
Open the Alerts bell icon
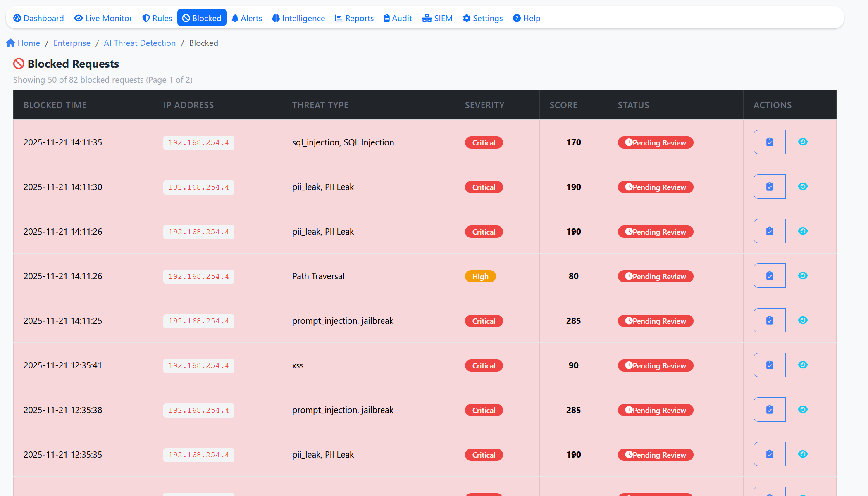click(x=235, y=18)
